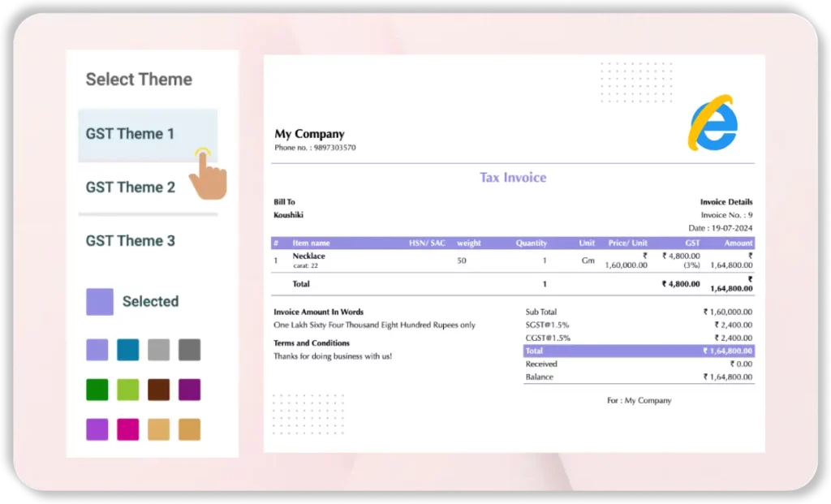Select the dark gray color swatch
This screenshot has width=831, height=504.
pos(189,349)
